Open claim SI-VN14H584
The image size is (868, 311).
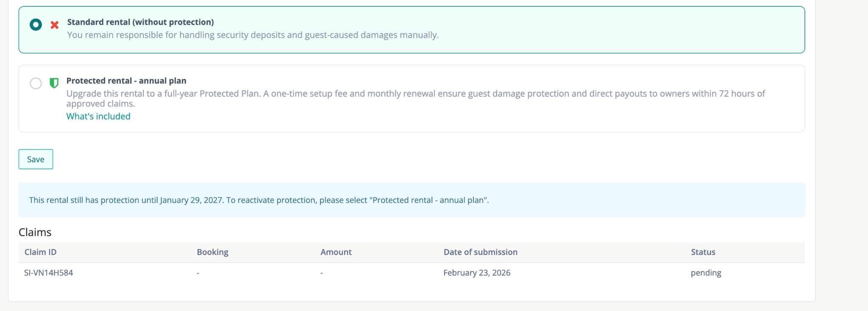[x=48, y=273]
